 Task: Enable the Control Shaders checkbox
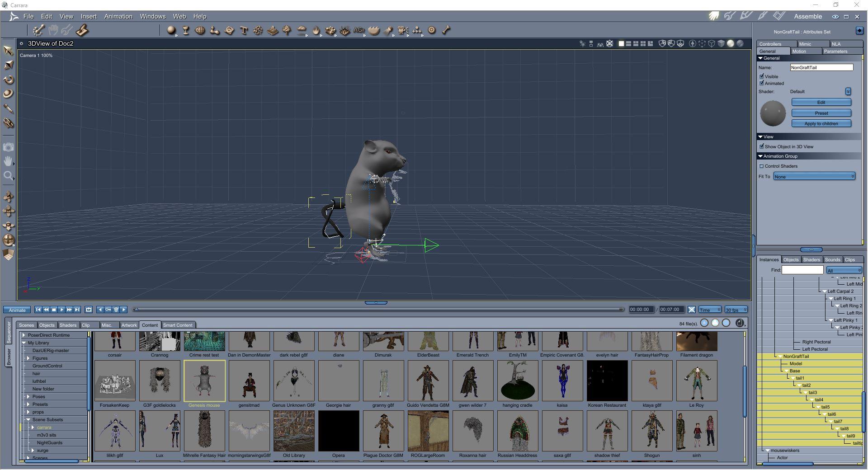point(761,166)
